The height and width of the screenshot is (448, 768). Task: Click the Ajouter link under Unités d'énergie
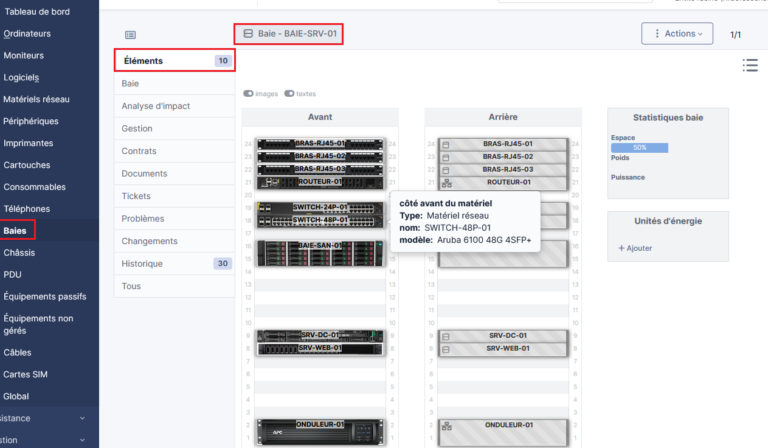[635, 248]
